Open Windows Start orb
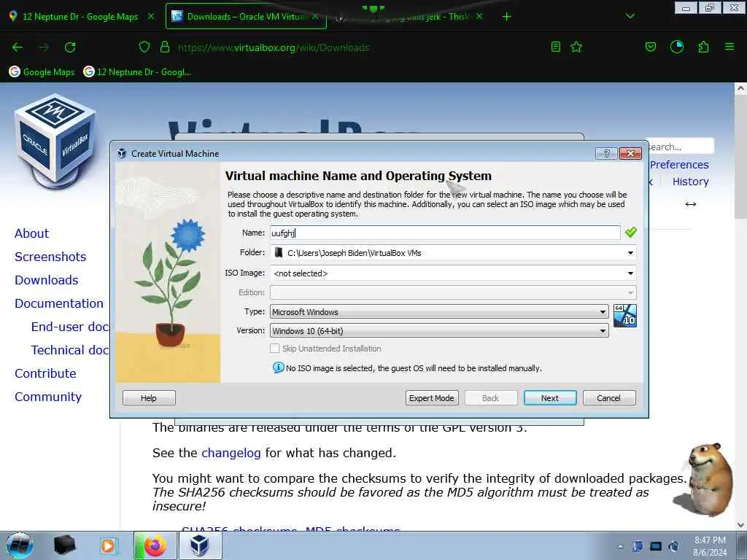Viewport: 747px width, 560px height. 20,545
